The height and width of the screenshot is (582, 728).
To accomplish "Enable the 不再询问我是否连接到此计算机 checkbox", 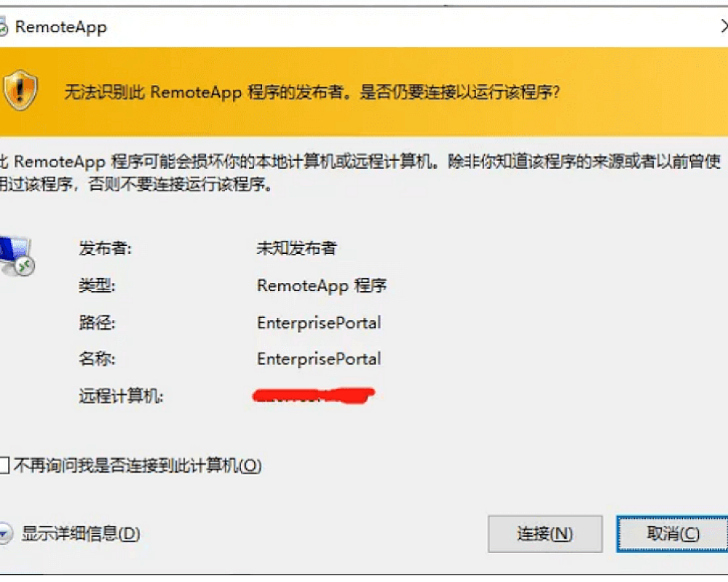I will pyautogui.click(x=4, y=466).
